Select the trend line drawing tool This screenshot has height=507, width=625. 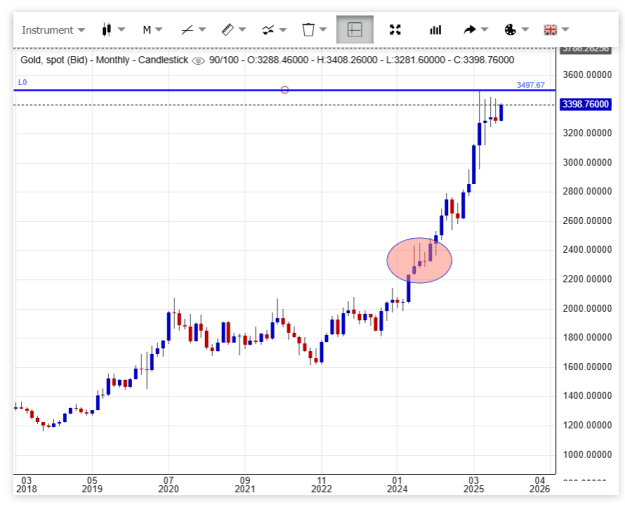[x=187, y=29]
